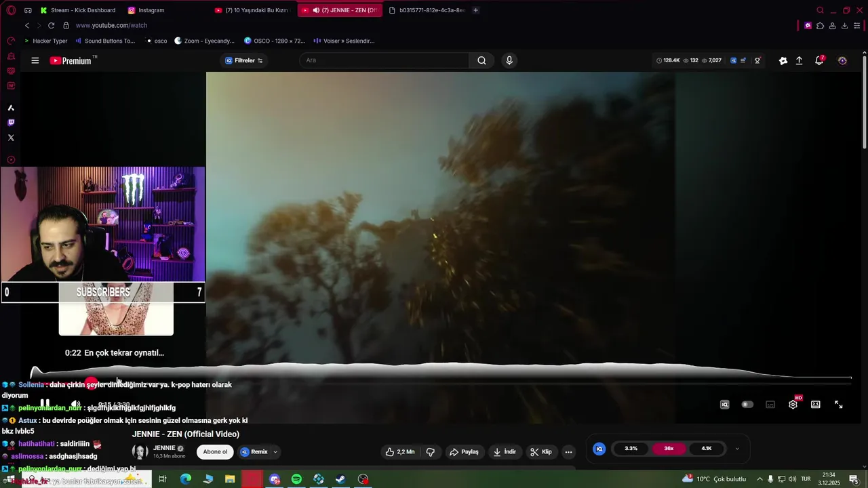Open Voiser Seslendir bookmark

tap(344, 41)
